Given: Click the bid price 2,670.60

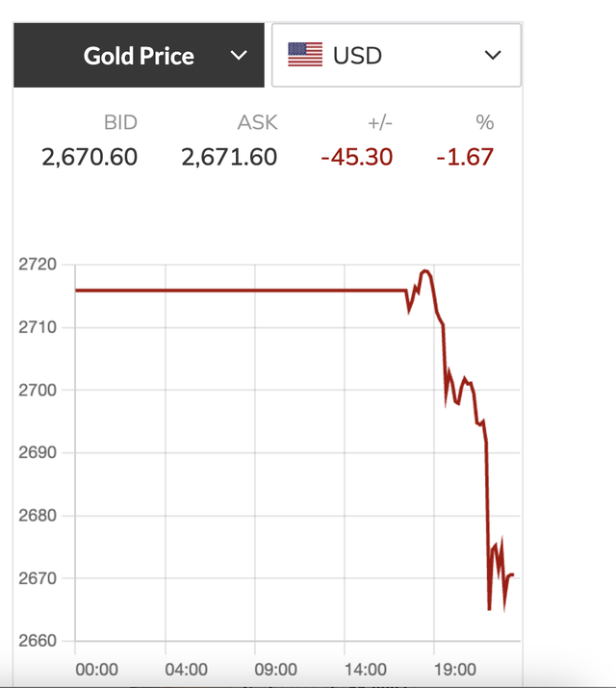Looking at the screenshot, I should [x=90, y=157].
